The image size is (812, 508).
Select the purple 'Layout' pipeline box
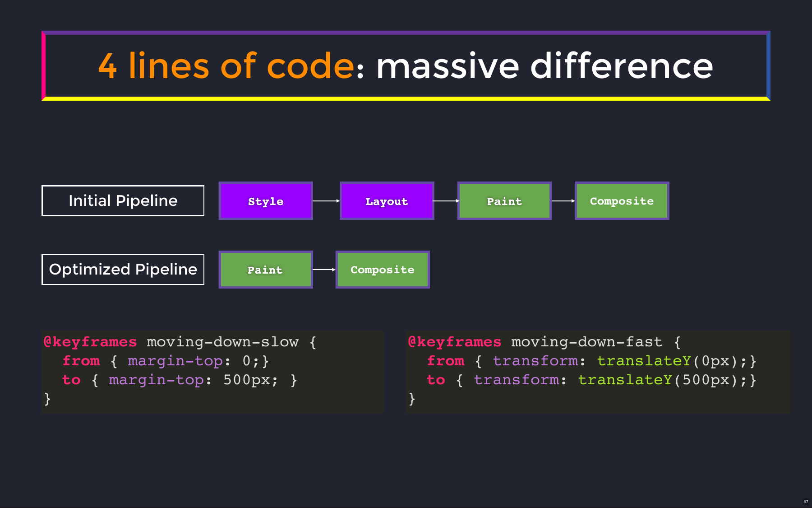pos(387,201)
